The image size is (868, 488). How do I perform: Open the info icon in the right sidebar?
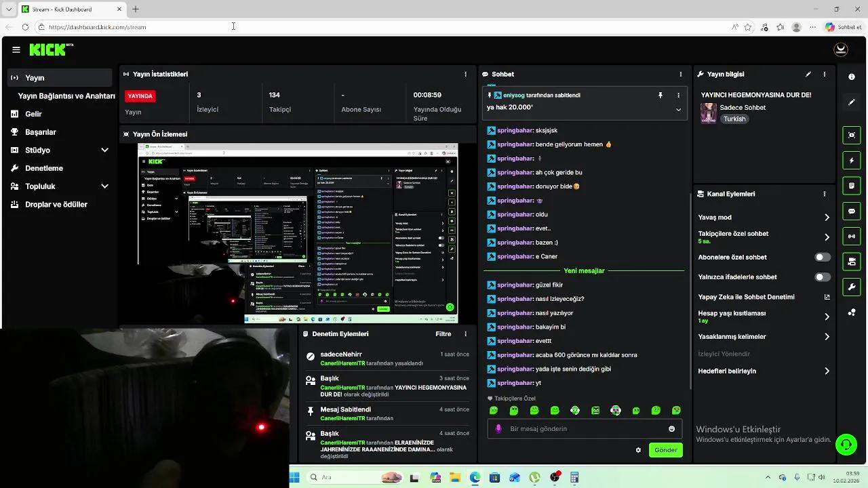click(852, 77)
